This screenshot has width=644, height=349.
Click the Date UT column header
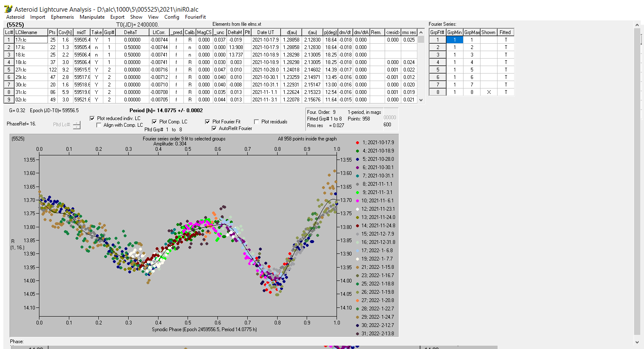point(266,32)
